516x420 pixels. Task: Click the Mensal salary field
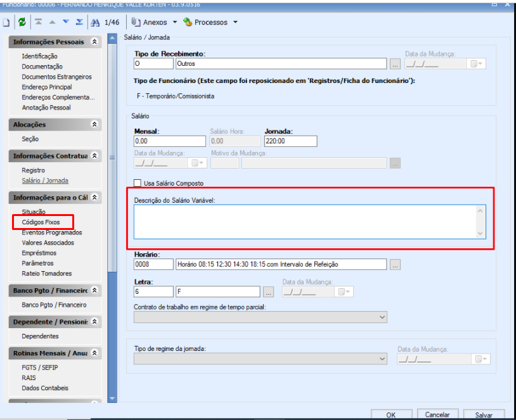tap(170, 141)
